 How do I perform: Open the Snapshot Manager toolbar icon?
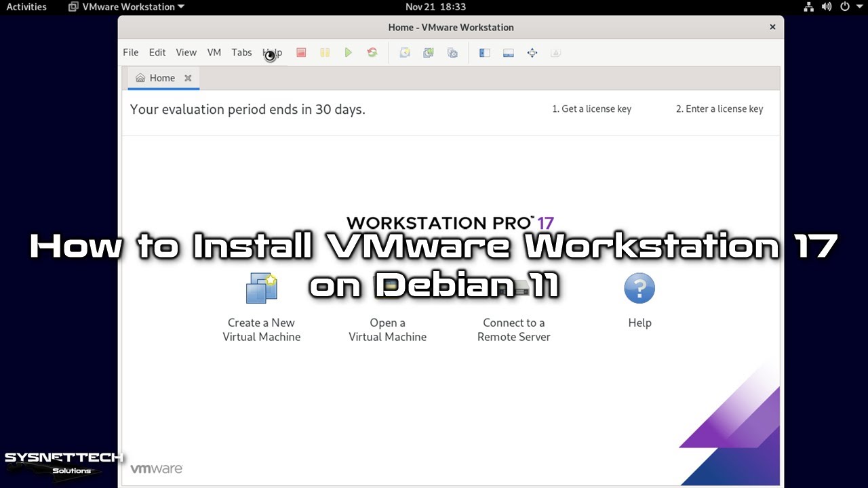[x=452, y=53]
